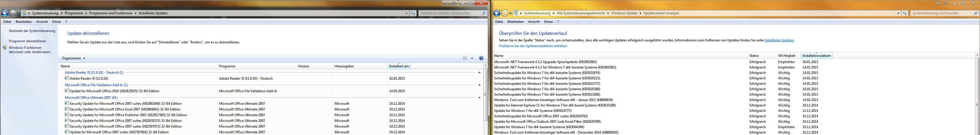
Task: Click Windows Update breadcrumb
Action: coord(624,13)
